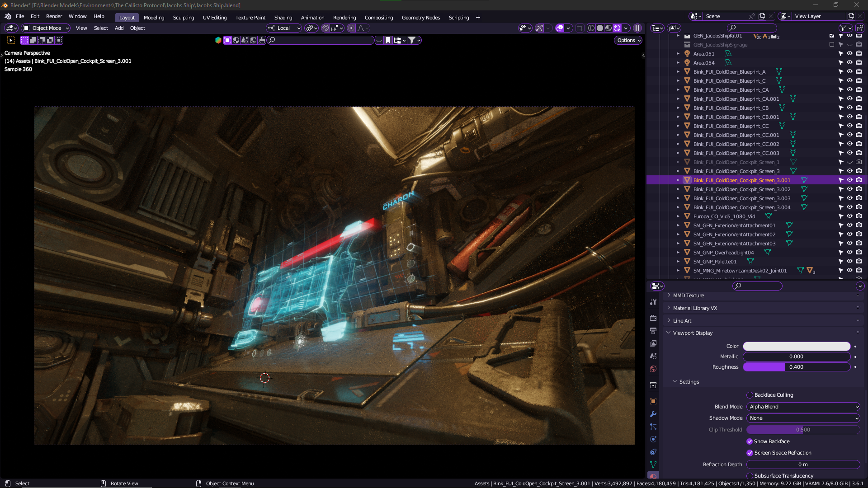
Task: Open Object Data green triangle tab
Action: point(653,465)
